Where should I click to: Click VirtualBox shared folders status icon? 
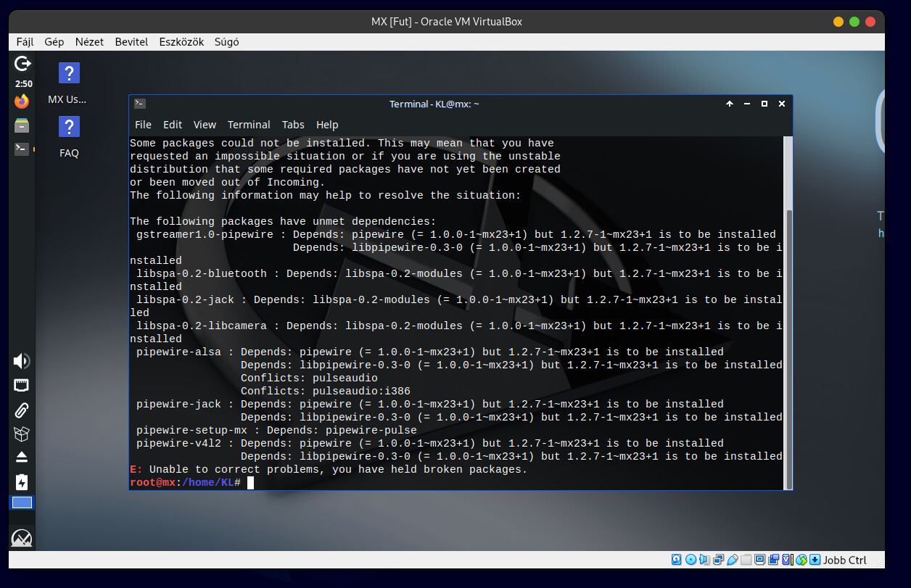[746, 560]
